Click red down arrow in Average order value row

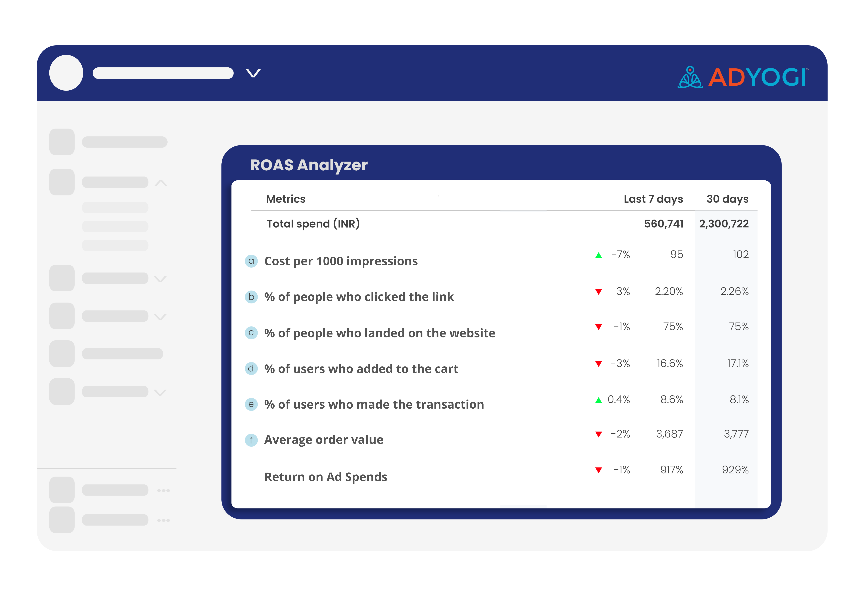tap(599, 434)
